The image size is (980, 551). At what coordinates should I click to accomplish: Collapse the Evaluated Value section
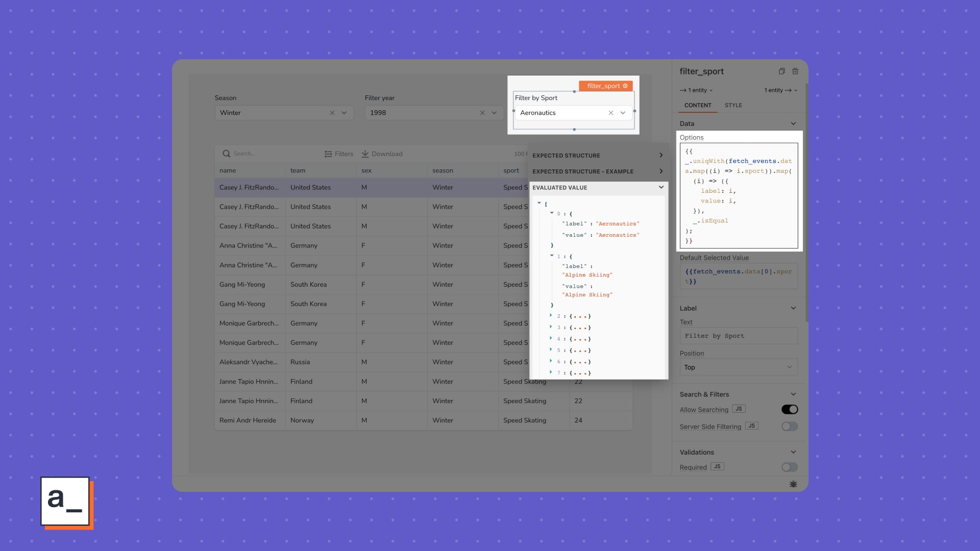click(661, 187)
